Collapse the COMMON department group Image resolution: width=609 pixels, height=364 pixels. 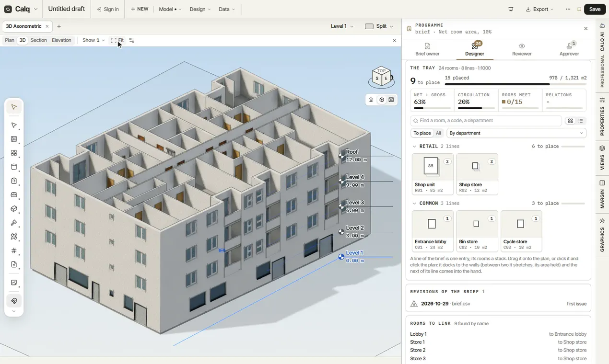tap(414, 204)
